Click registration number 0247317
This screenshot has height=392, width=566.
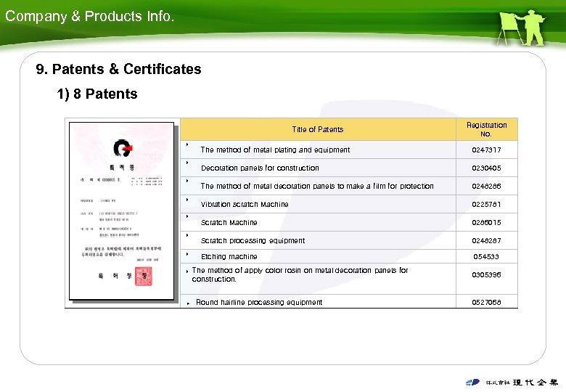point(486,150)
